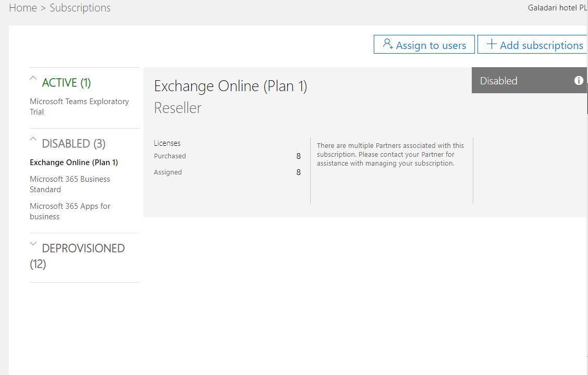
Task: Click the Purchased licenses count 8
Action: pyautogui.click(x=299, y=156)
